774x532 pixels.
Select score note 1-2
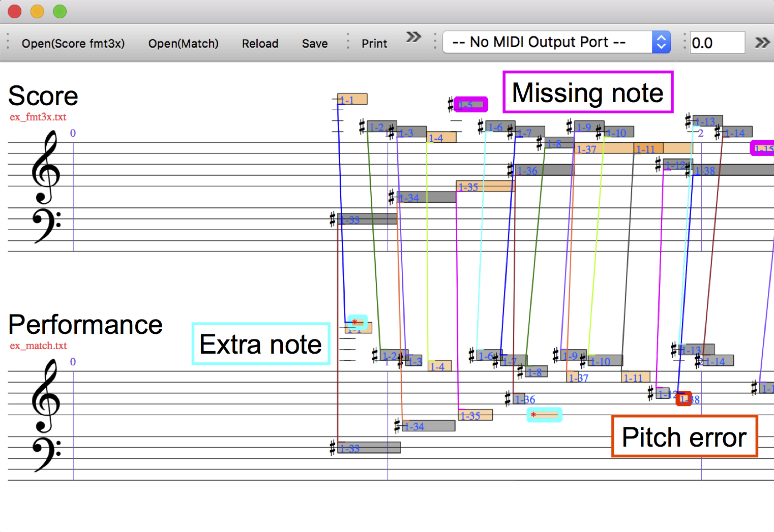point(381,127)
